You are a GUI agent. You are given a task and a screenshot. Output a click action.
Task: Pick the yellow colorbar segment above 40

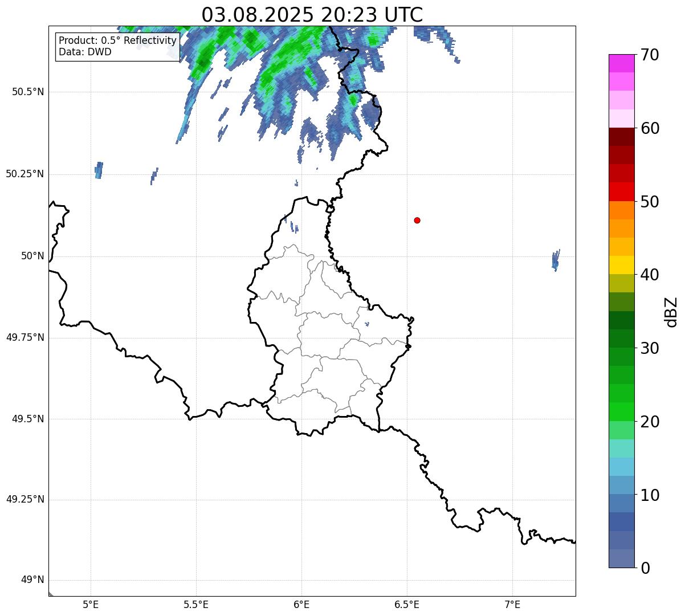pos(622,265)
